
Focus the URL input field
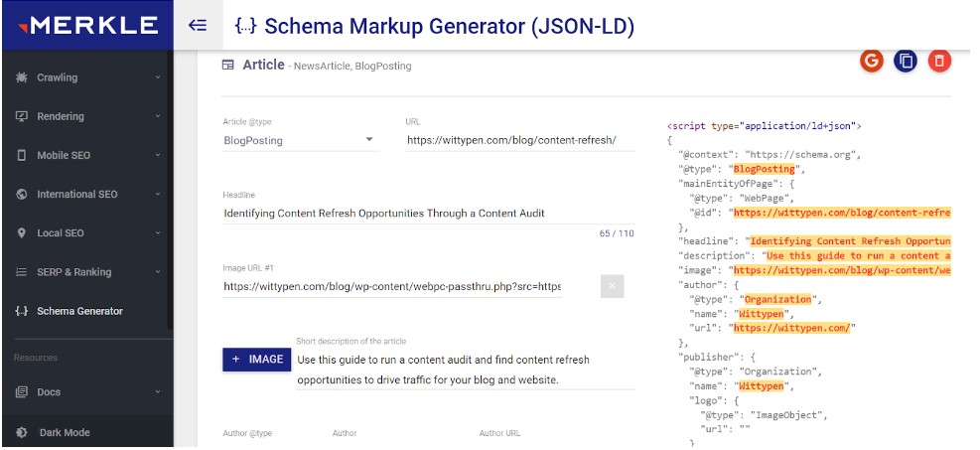point(520,140)
